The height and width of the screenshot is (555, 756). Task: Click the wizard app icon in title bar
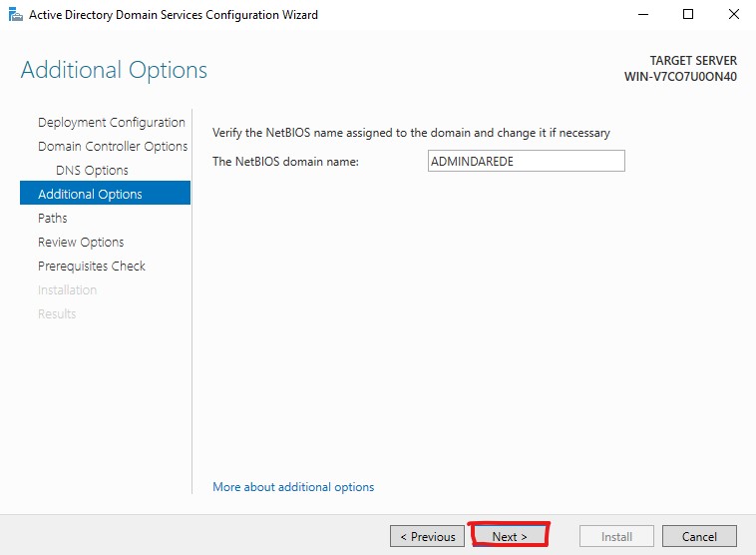click(x=15, y=15)
